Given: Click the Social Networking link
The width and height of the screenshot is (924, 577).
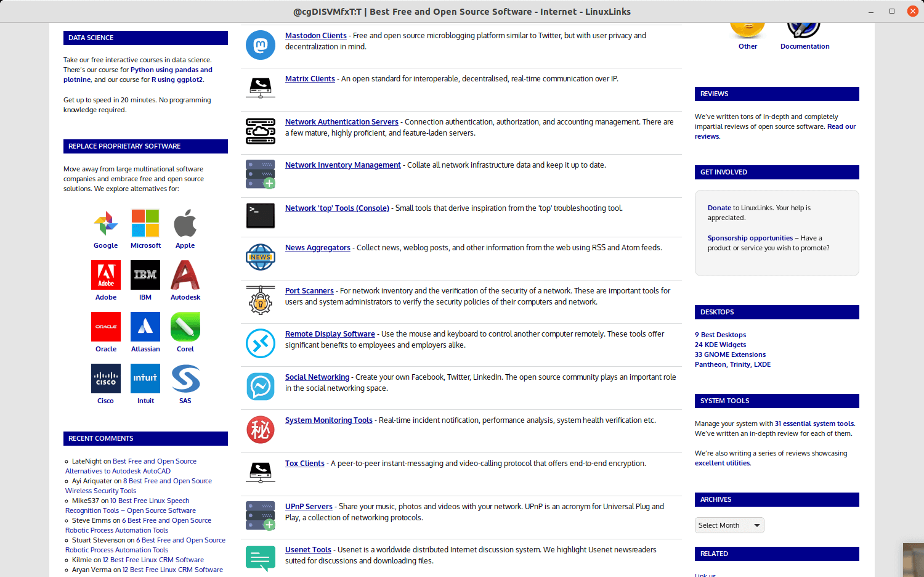Looking at the screenshot, I should [x=317, y=377].
